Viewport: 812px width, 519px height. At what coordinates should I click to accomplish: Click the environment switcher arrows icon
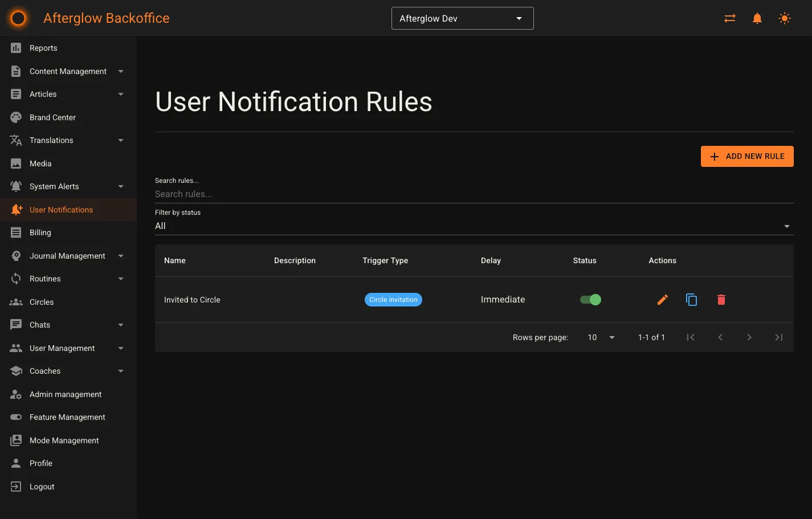click(x=729, y=18)
